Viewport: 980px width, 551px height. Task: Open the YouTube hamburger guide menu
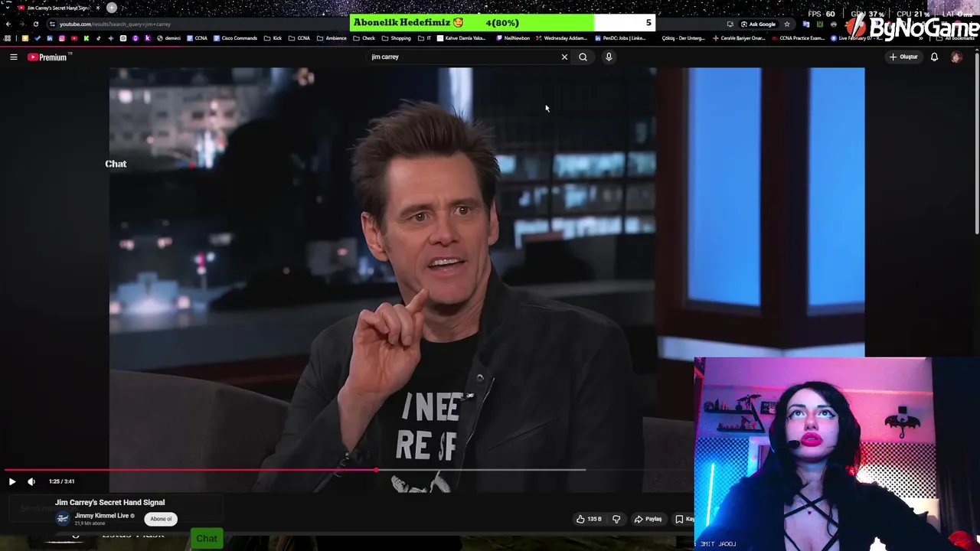pyautogui.click(x=13, y=57)
